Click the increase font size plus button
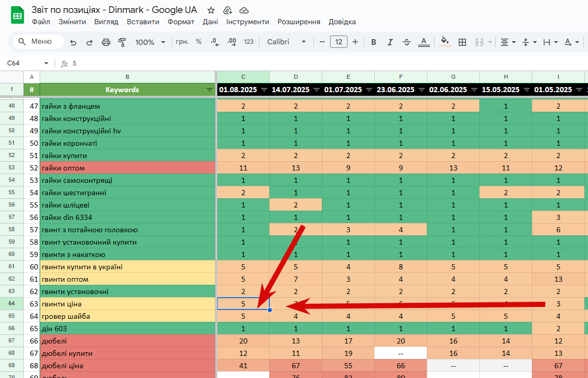This screenshot has height=378, width=588. (355, 42)
